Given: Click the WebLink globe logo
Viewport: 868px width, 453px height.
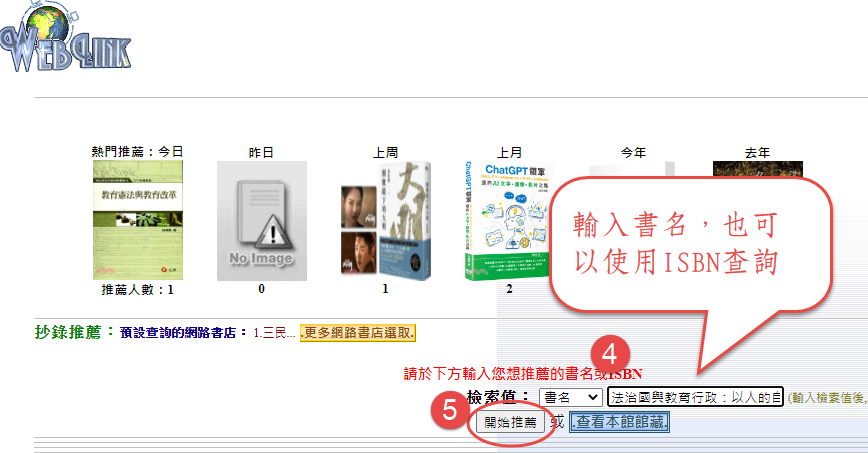Looking at the screenshot, I should (x=65, y=37).
